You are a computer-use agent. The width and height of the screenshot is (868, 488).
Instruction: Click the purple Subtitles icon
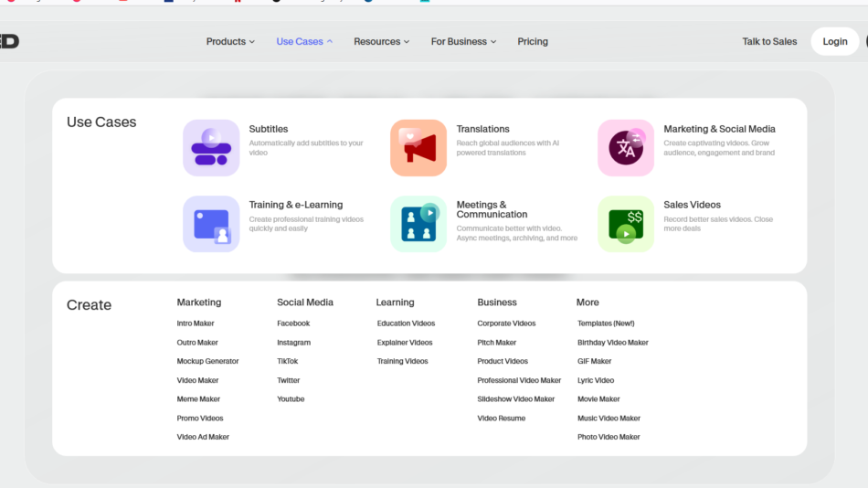[x=211, y=148]
